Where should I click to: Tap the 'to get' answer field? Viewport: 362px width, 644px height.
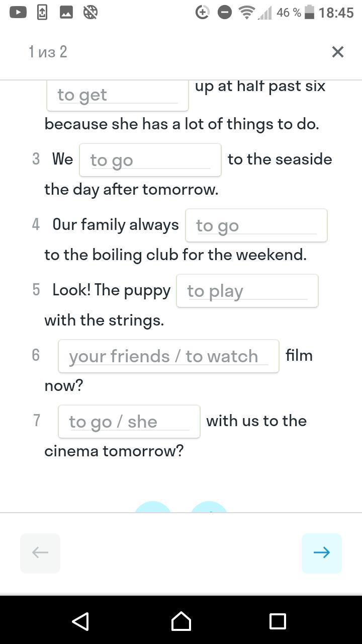117,95
